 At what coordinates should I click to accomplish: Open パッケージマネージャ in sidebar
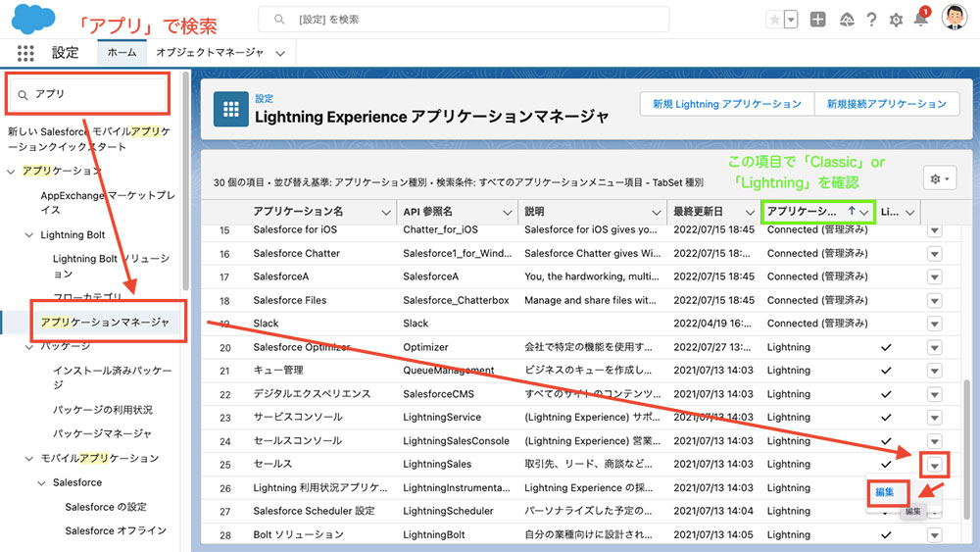point(102,433)
